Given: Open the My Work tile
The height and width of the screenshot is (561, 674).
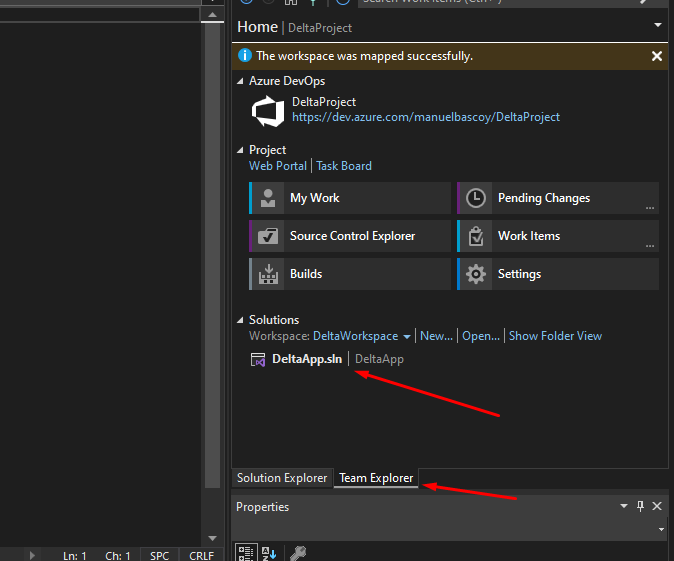Looking at the screenshot, I should (x=349, y=198).
